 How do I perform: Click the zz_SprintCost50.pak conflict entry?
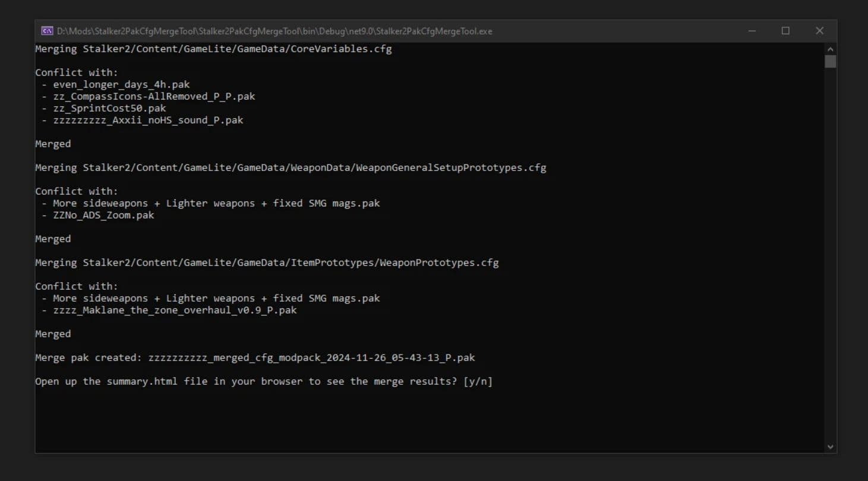(105, 108)
